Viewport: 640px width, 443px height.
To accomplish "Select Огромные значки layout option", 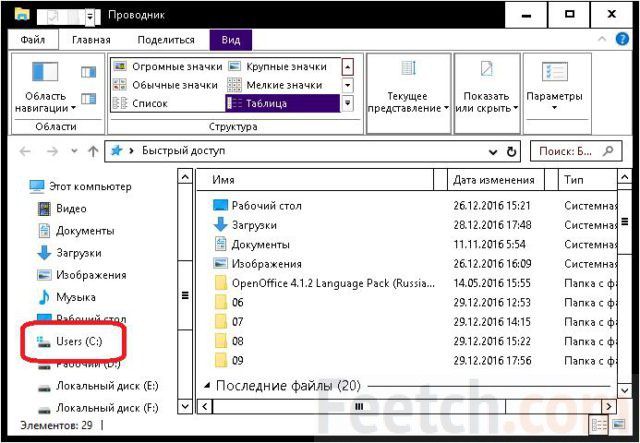I will coord(168,67).
